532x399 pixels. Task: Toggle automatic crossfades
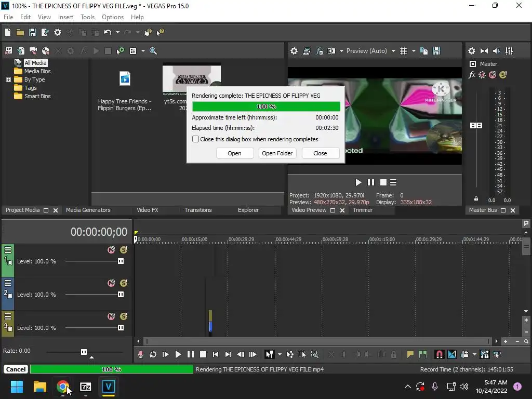click(452, 354)
